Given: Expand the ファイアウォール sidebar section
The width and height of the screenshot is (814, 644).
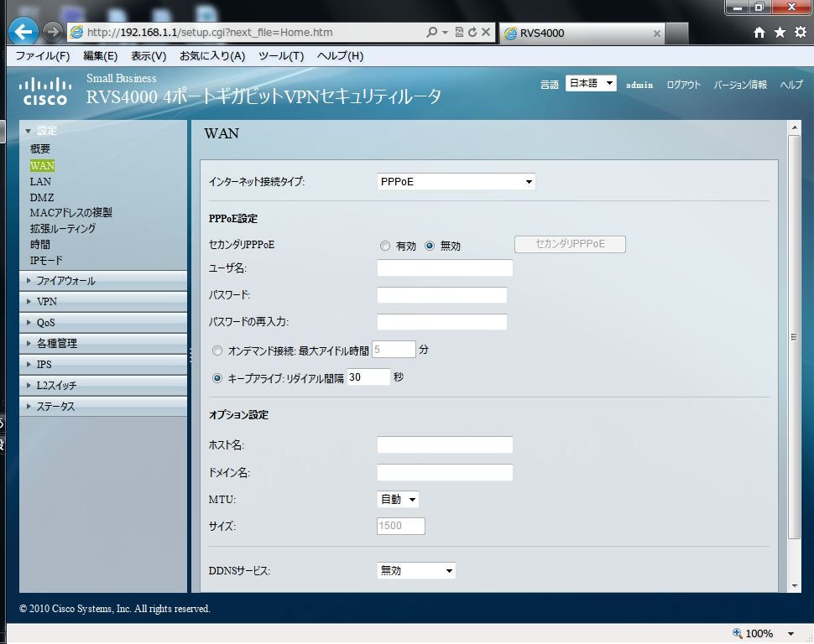Looking at the screenshot, I should click(x=102, y=281).
